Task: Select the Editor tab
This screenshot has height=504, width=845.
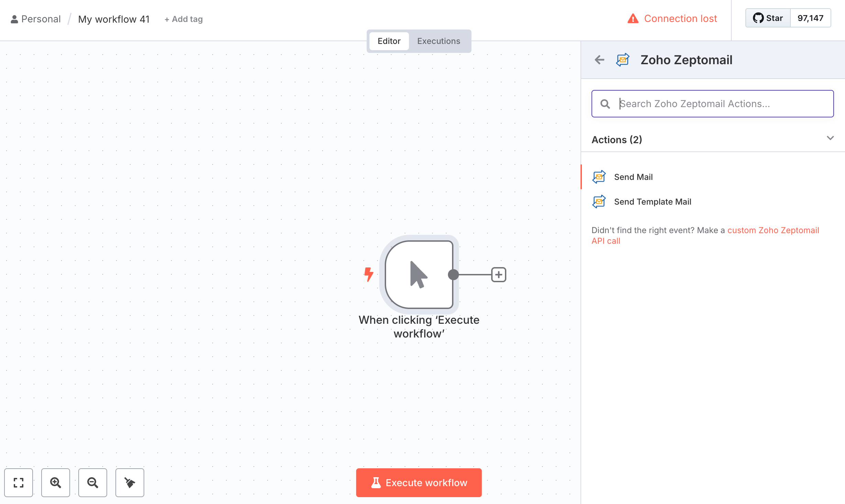Action: click(389, 41)
